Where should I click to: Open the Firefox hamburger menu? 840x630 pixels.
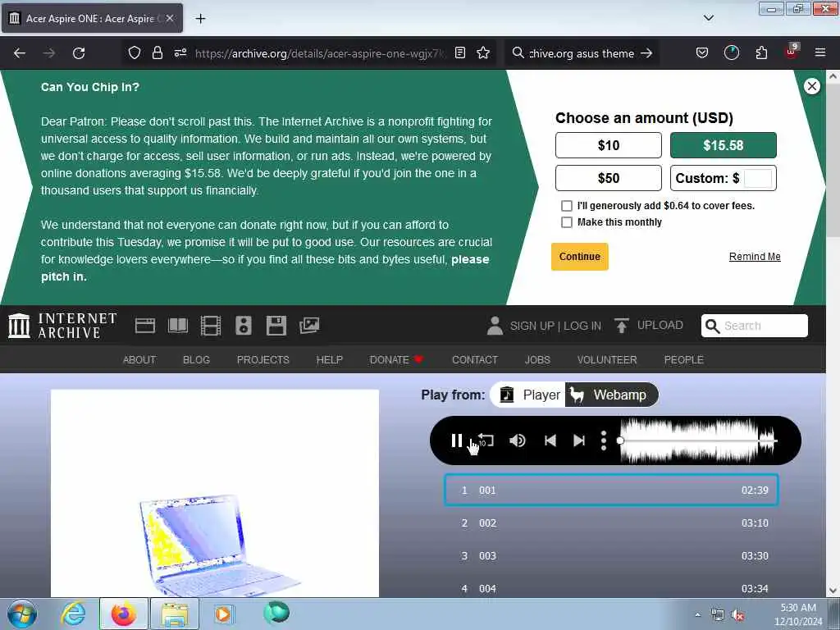[820, 52]
